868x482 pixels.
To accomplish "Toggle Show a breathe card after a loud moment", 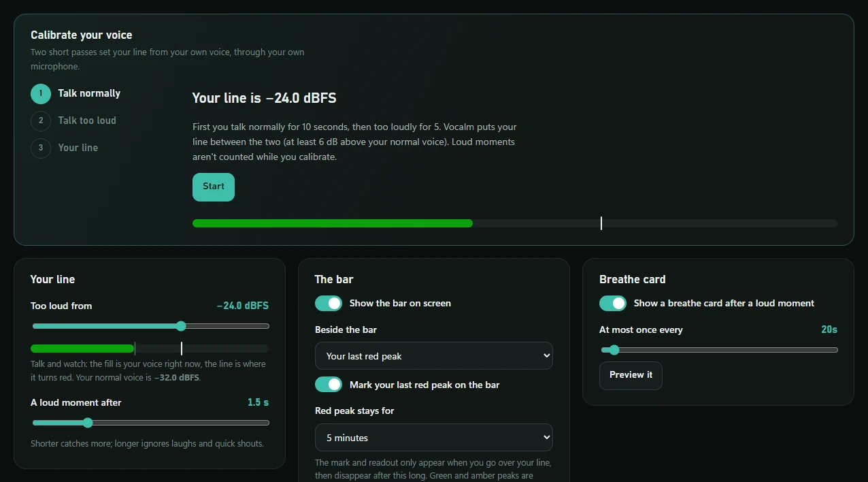I will 613,303.
